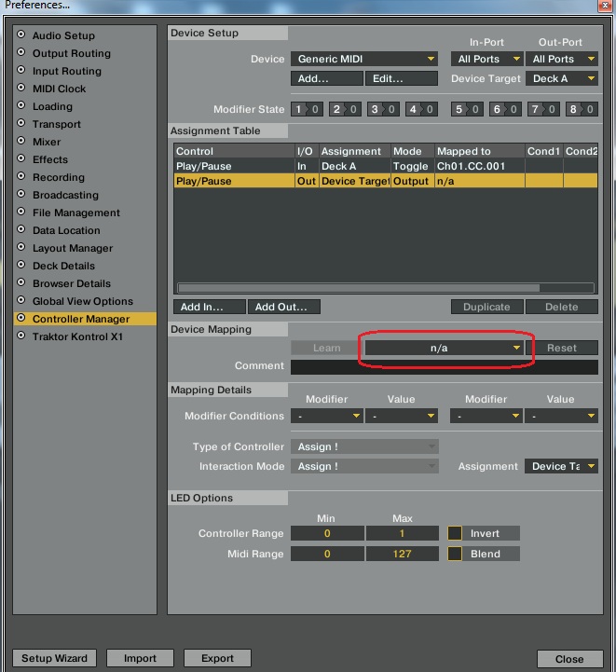This screenshot has width=616, height=672.
Task: Click Modifier State 7 indicator
Action: [543, 109]
